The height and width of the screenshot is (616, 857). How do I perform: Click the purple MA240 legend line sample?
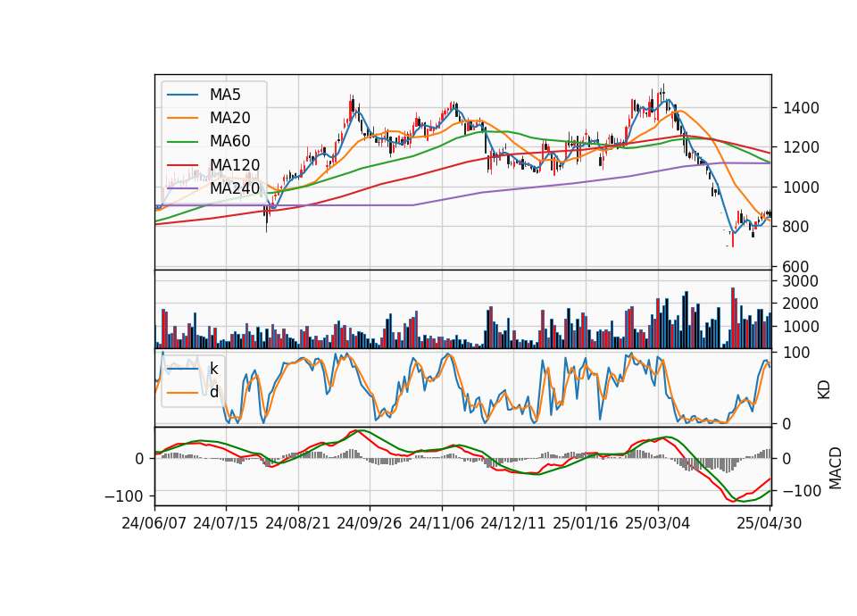click(x=182, y=188)
